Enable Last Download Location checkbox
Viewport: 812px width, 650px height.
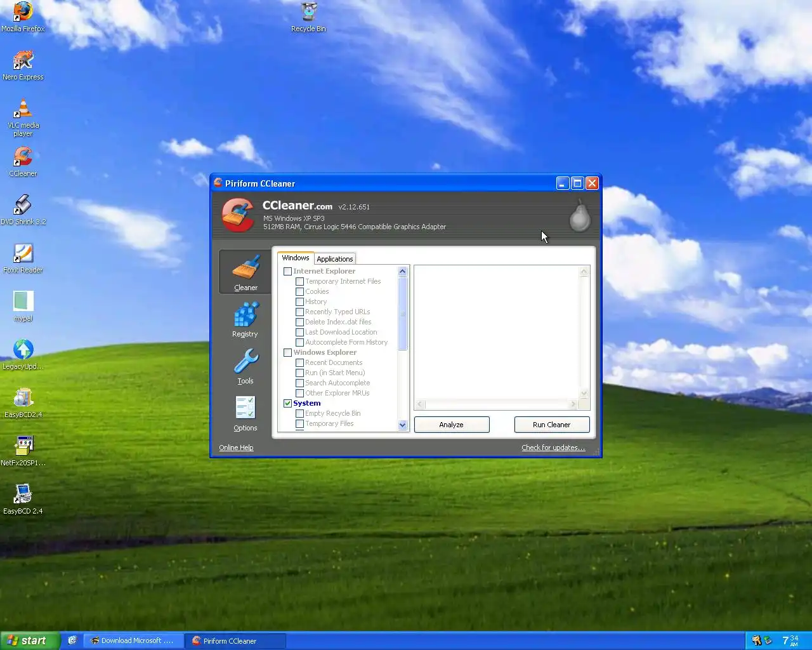click(x=299, y=332)
